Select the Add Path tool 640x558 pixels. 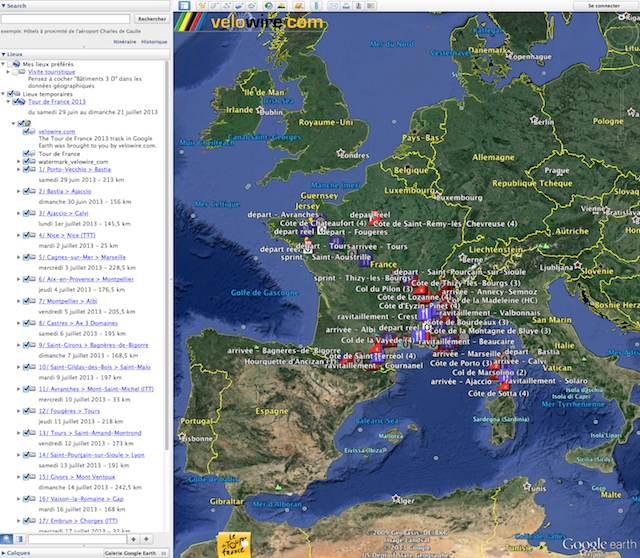pos(227,6)
